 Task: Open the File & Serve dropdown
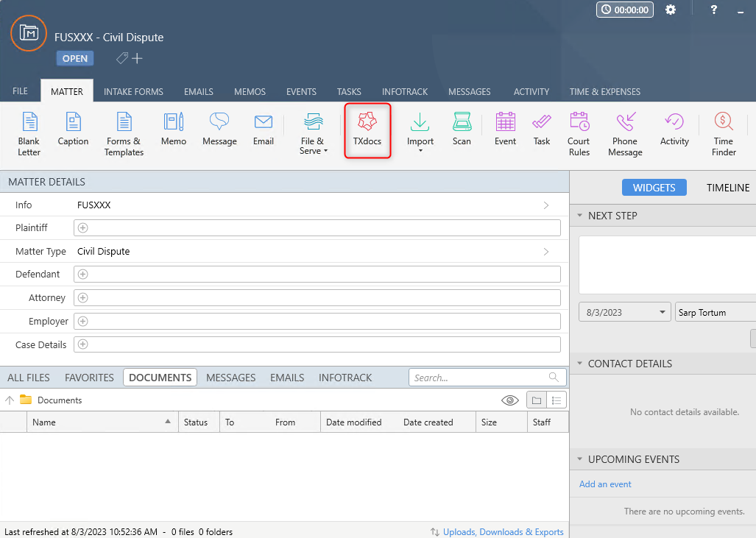point(313,132)
